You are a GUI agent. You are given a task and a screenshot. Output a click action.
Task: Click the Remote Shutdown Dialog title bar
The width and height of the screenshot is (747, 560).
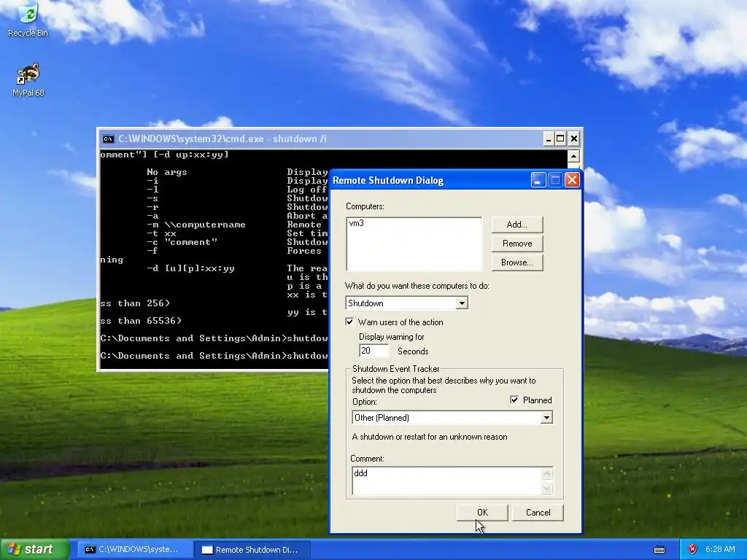(x=429, y=180)
